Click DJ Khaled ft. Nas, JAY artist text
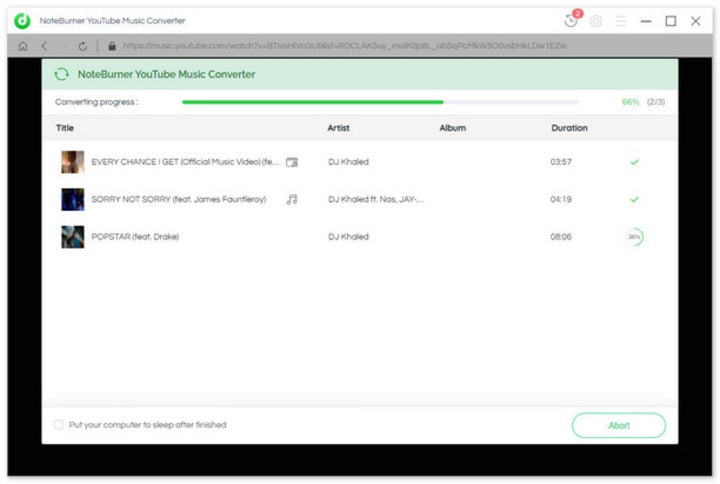The image size is (720, 484). (376, 199)
